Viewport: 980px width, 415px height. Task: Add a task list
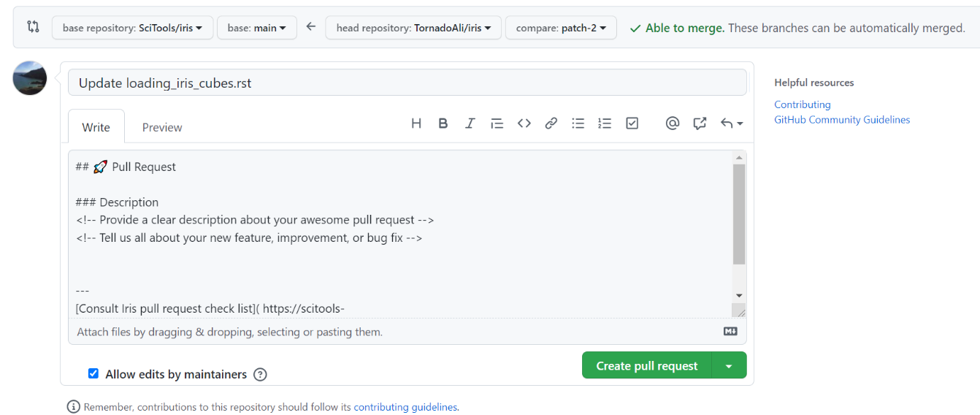tap(632, 123)
